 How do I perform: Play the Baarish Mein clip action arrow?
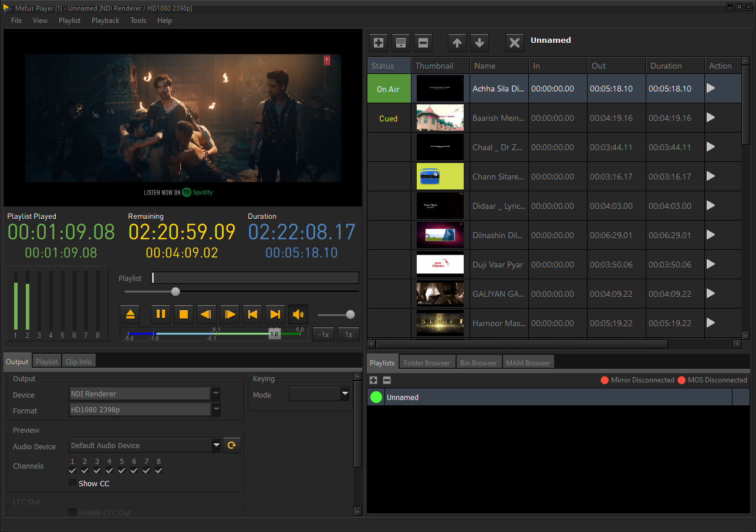[x=711, y=117]
